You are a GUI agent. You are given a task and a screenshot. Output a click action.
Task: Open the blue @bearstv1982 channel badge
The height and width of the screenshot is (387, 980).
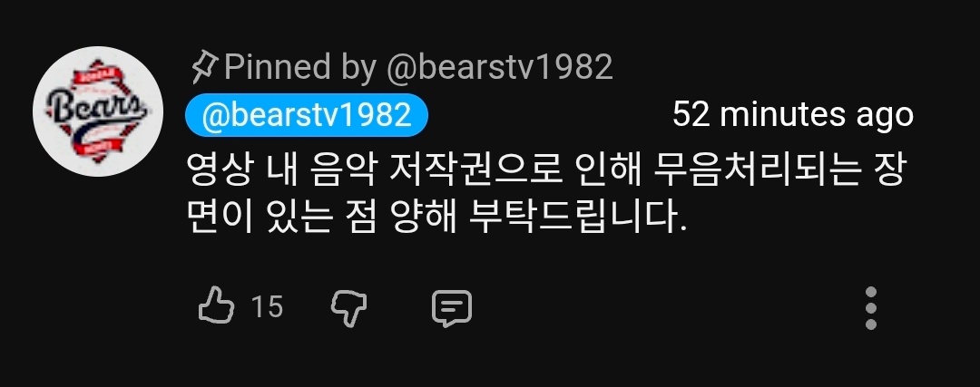[x=307, y=115]
